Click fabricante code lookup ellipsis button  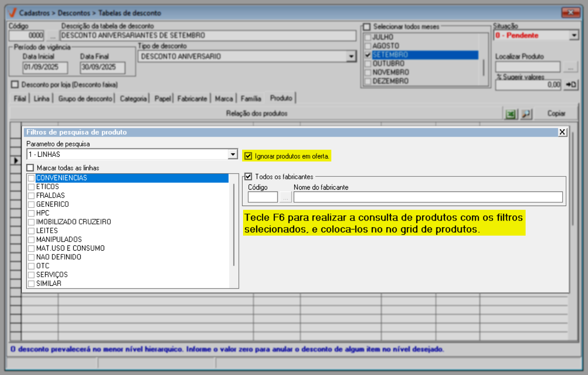tap(285, 197)
